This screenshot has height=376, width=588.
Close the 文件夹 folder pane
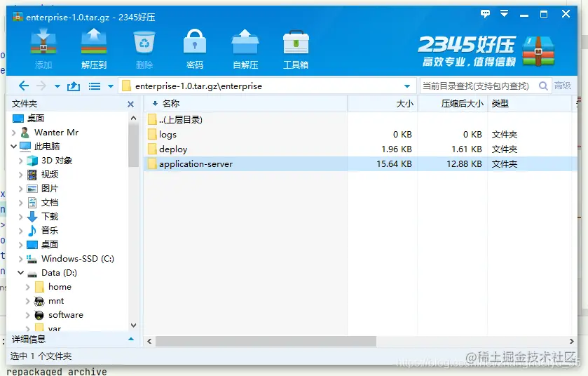click(130, 104)
